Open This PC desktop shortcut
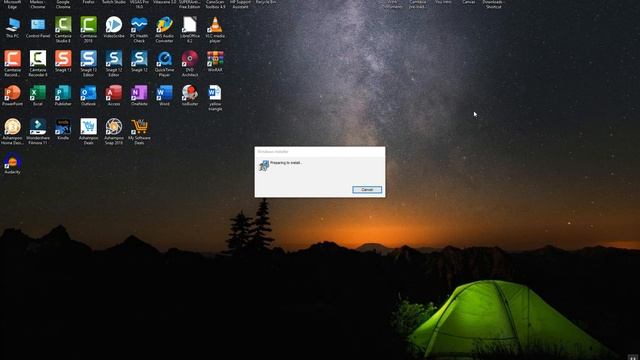640x360 pixels. pyautogui.click(x=12, y=27)
